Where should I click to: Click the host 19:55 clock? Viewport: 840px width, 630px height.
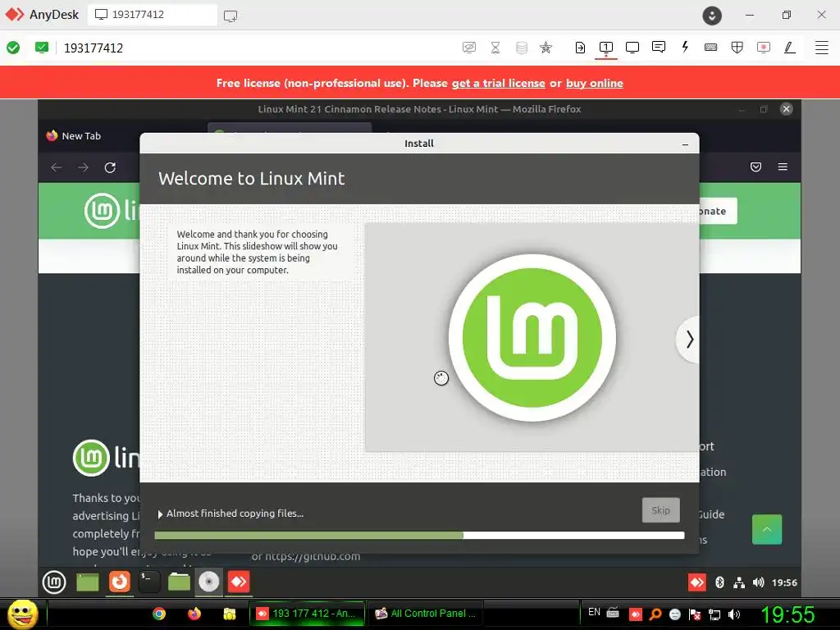coord(787,614)
